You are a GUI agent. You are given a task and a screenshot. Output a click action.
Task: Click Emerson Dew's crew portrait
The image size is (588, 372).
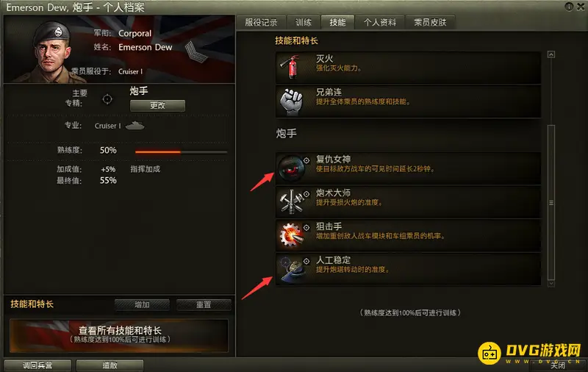point(51,51)
